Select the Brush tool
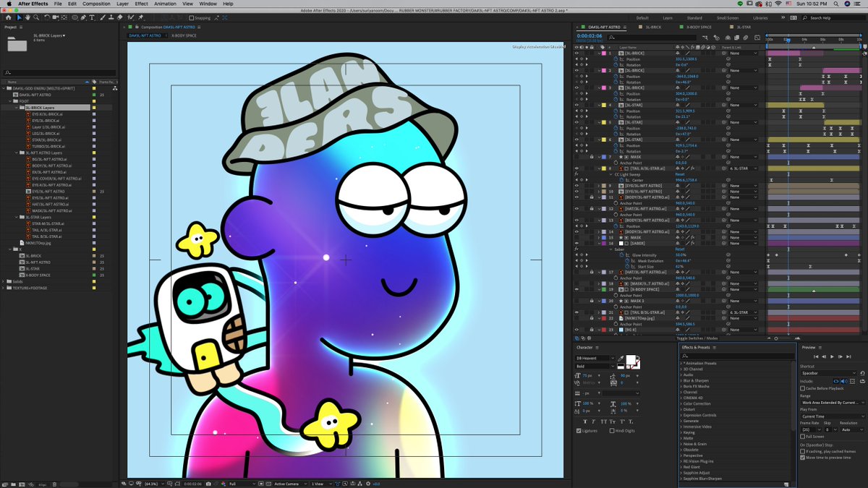 (x=102, y=18)
